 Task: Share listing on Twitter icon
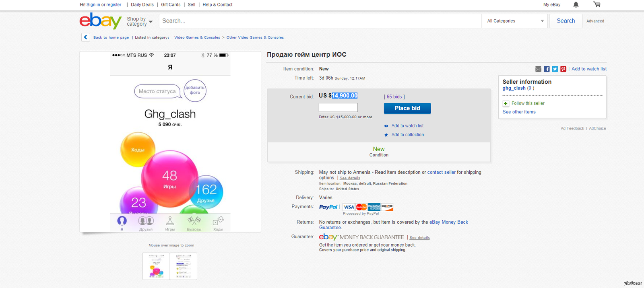(555, 69)
